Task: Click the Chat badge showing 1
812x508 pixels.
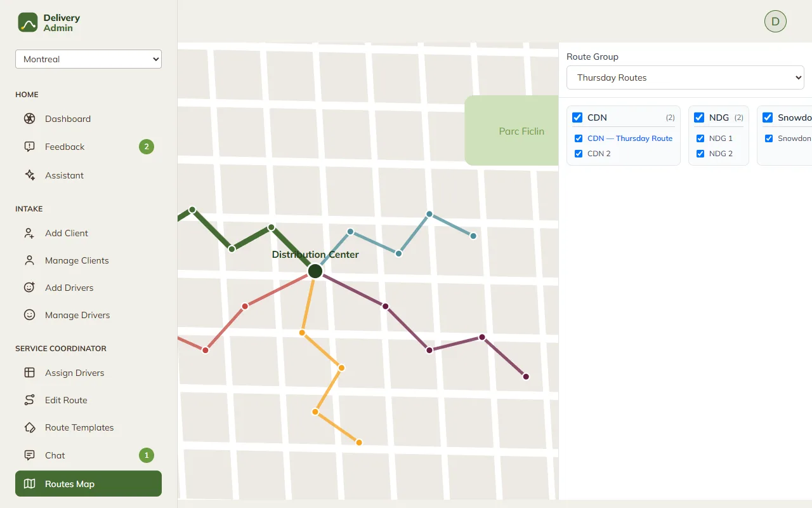Action: (x=147, y=455)
